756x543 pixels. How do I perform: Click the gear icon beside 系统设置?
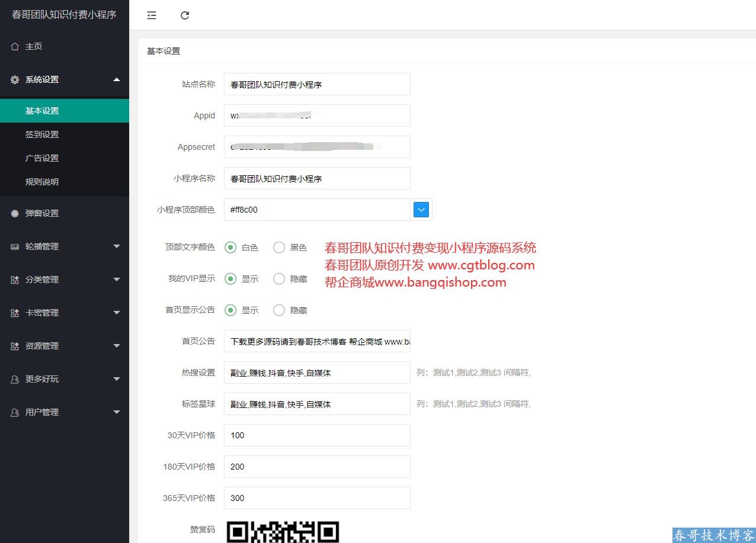(15, 79)
